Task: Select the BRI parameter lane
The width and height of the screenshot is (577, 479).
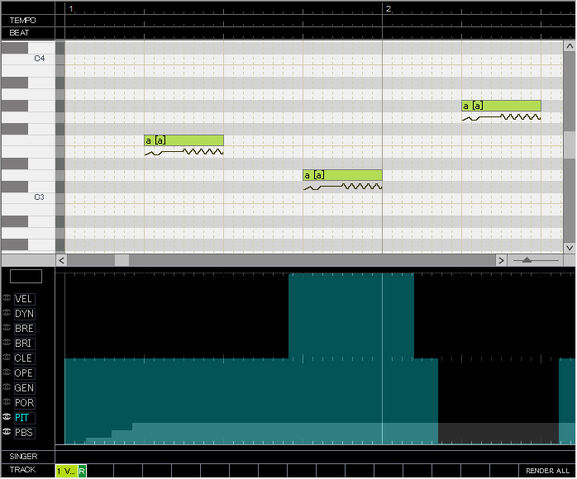Action: pyautogui.click(x=24, y=343)
